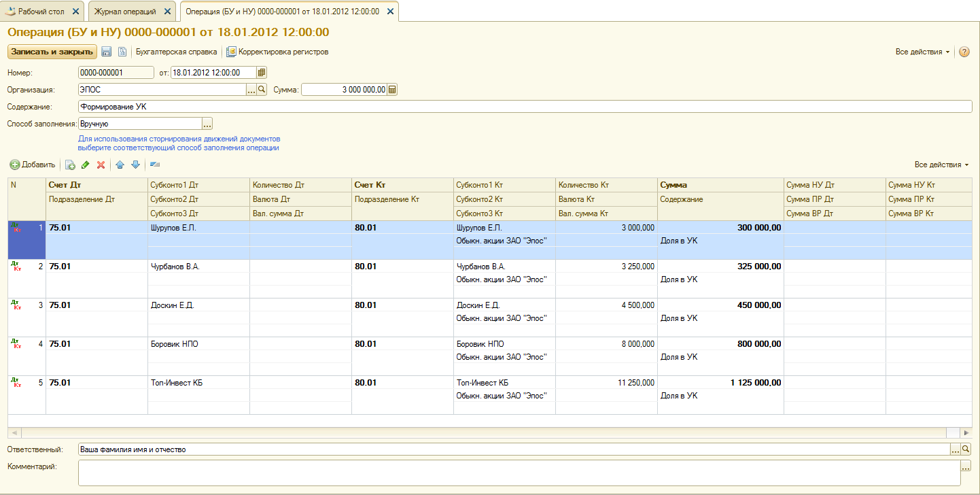Click the quantity cell 4 500,000
980x495 pixels.
coord(606,305)
